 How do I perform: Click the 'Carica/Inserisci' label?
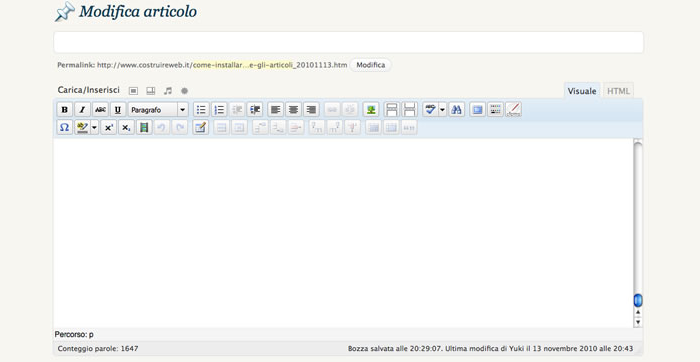point(88,90)
